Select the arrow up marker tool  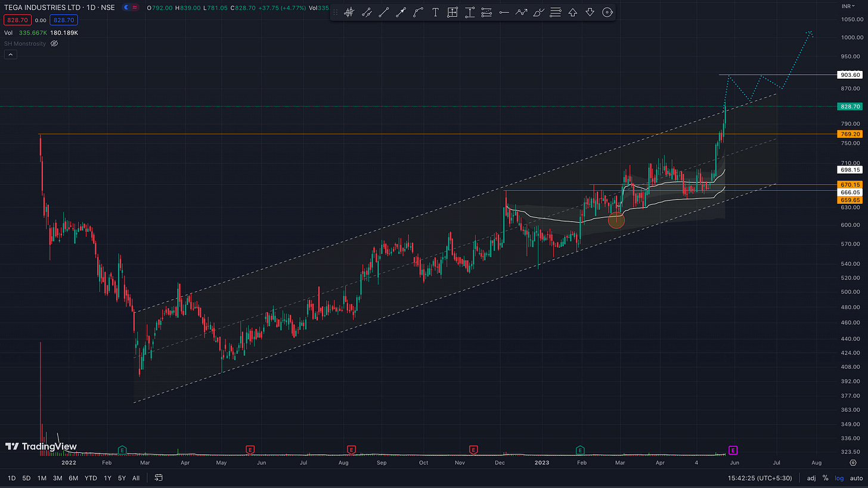[573, 12]
